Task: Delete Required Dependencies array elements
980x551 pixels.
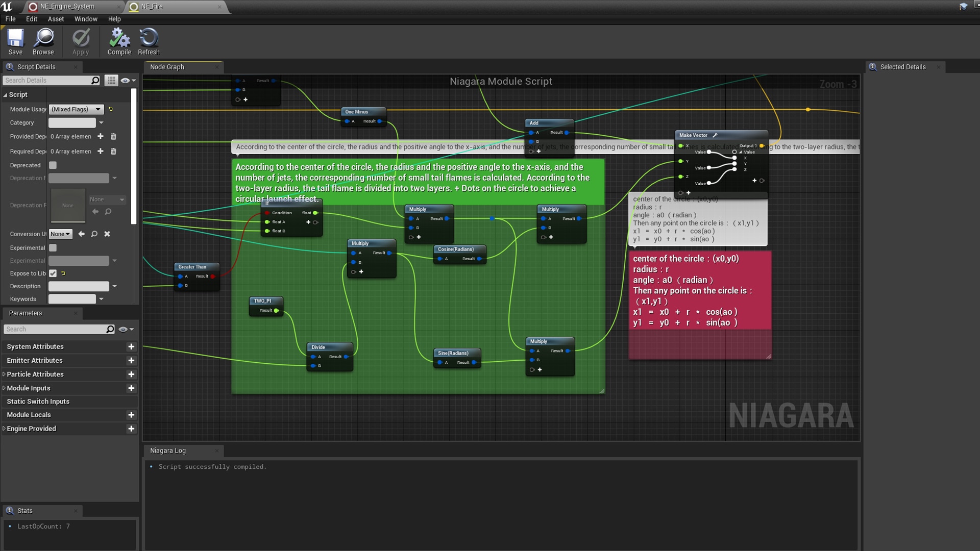Action: [x=113, y=152]
